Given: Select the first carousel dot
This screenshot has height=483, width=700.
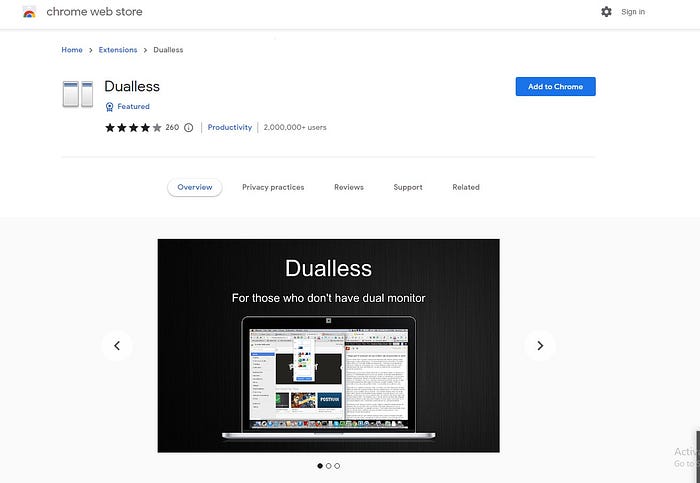Looking at the screenshot, I should (320, 466).
